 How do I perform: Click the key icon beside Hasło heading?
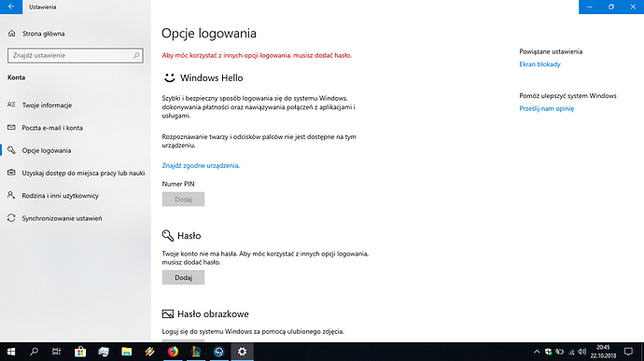pyautogui.click(x=168, y=235)
